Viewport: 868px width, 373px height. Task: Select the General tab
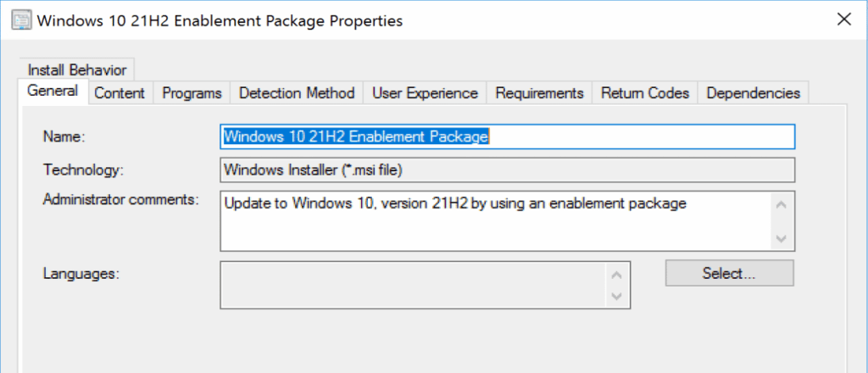pyautogui.click(x=53, y=92)
